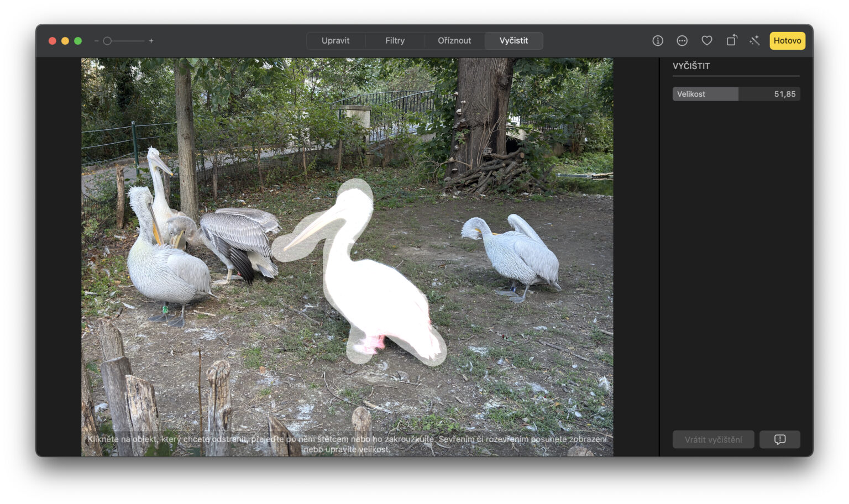Open the Oříznout crop tab

pos(454,40)
